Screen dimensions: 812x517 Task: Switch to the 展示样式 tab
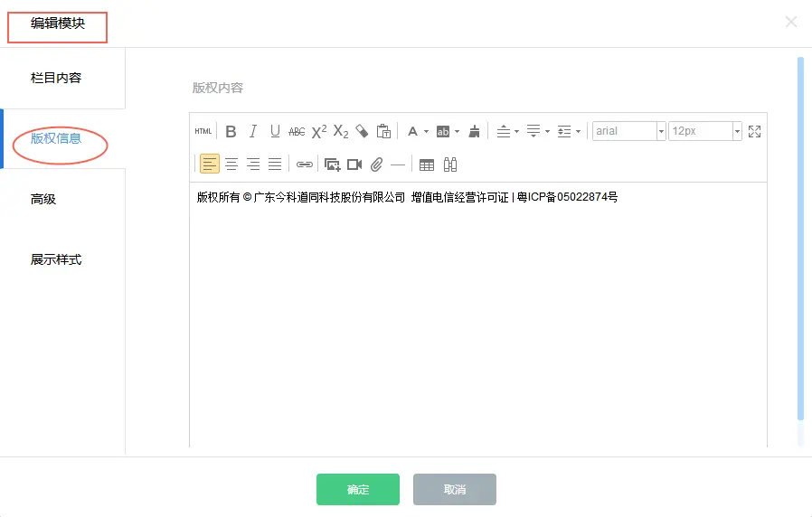56,259
